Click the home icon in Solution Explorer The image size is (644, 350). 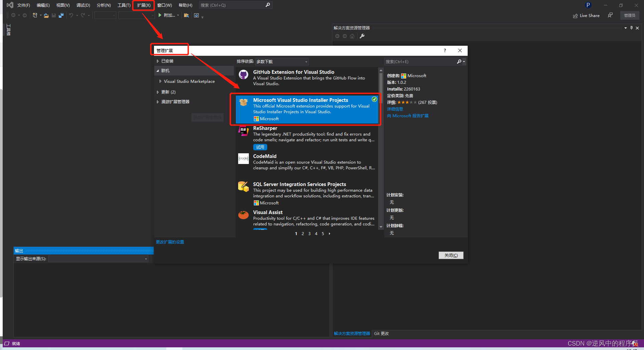pos(352,36)
